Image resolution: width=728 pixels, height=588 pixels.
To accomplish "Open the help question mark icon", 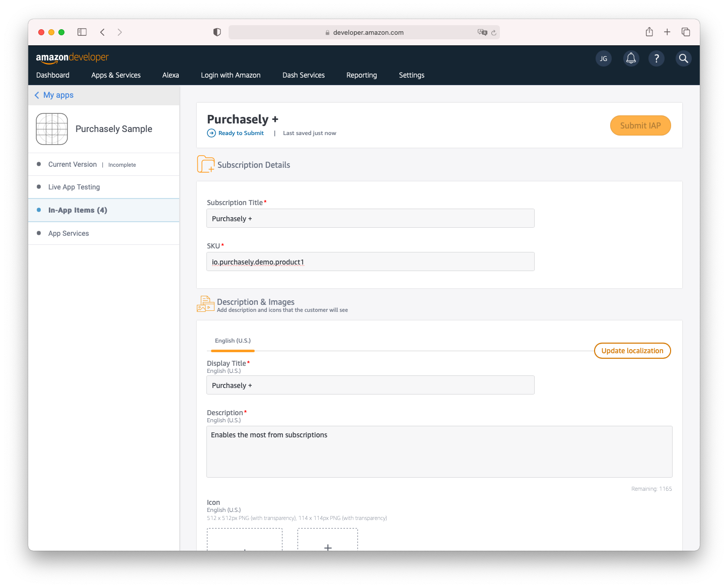I will click(657, 58).
